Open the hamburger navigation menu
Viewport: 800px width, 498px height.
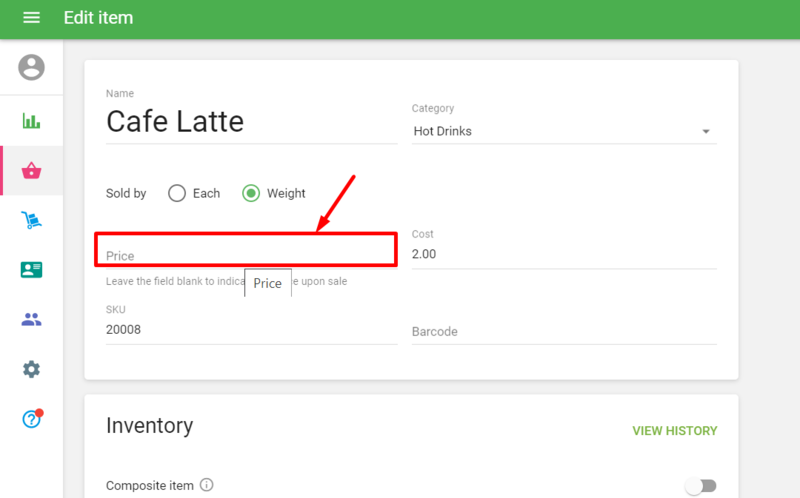pyautogui.click(x=31, y=18)
